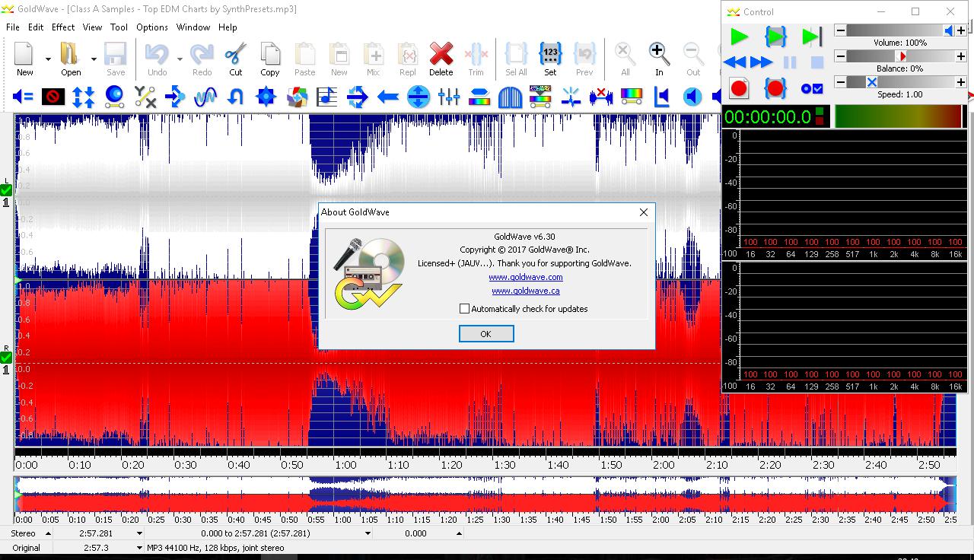Enable Automatically check for updates checkbox
The width and height of the screenshot is (974, 560).
coord(464,309)
